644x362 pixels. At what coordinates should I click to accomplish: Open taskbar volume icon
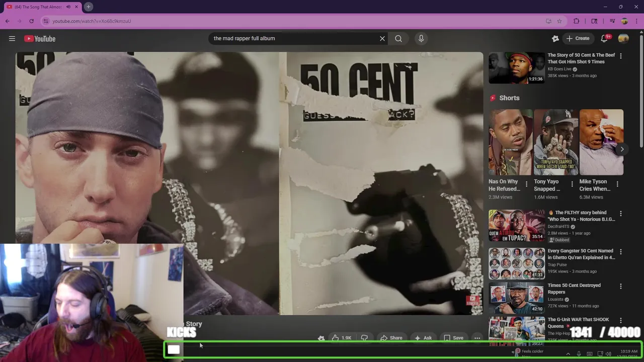click(x=609, y=354)
